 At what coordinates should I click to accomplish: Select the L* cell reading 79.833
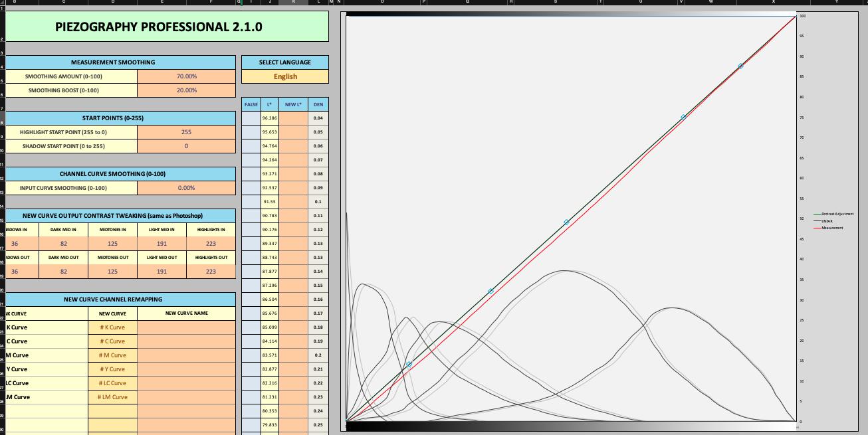pyautogui.click(x=270, y=425)
